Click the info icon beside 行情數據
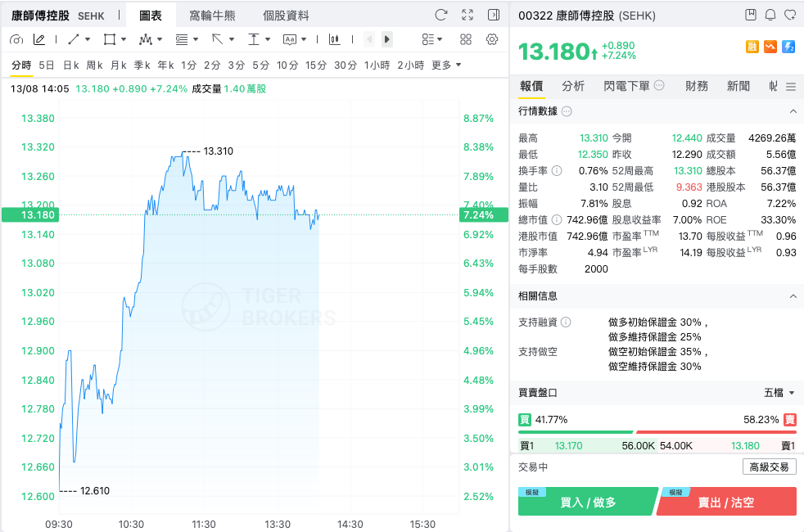Viewport: 804px width, 532px height. [x=567, y=111]
